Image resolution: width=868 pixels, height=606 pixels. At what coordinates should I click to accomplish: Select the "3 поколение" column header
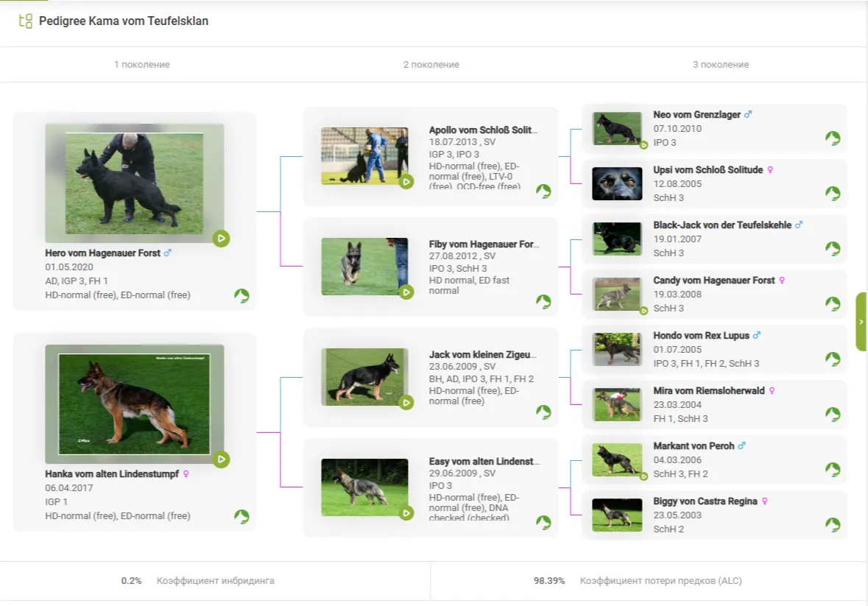point(720,65)
